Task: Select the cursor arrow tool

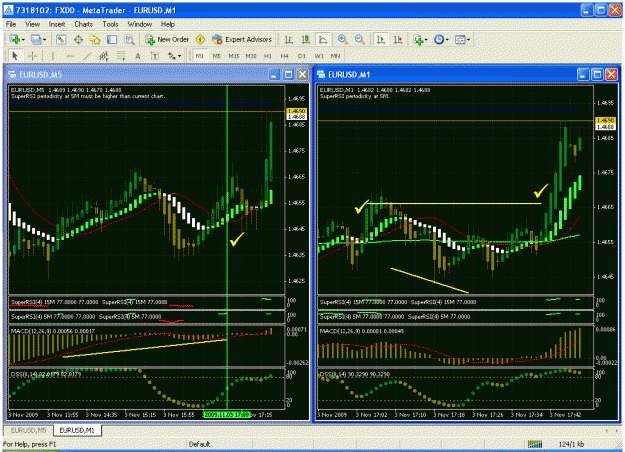Action: tap(15, 56)
